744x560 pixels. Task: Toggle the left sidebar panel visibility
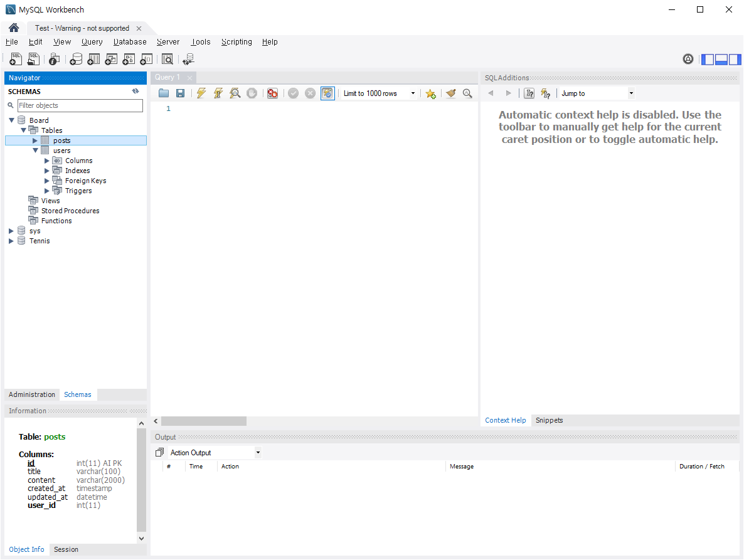(x=708, y=60)
